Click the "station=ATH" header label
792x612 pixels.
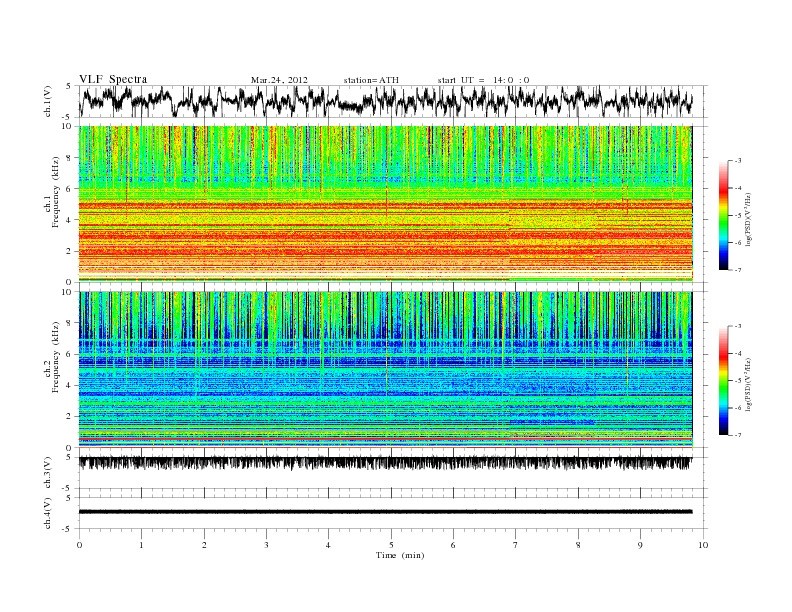point(371,80)
